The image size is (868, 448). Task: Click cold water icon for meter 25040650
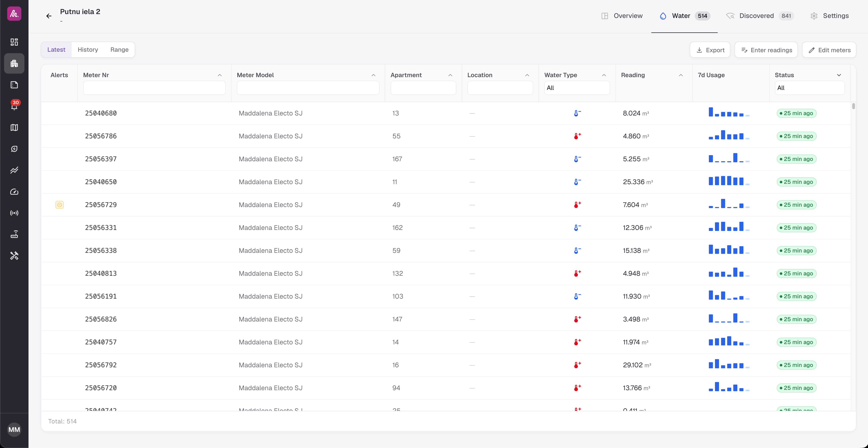click(x=577, y=182)
